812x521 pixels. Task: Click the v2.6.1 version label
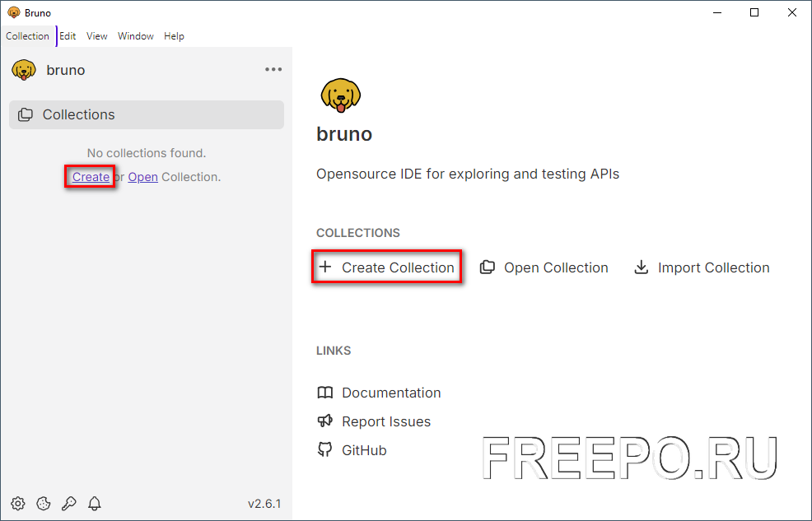[x=264, y=504]
